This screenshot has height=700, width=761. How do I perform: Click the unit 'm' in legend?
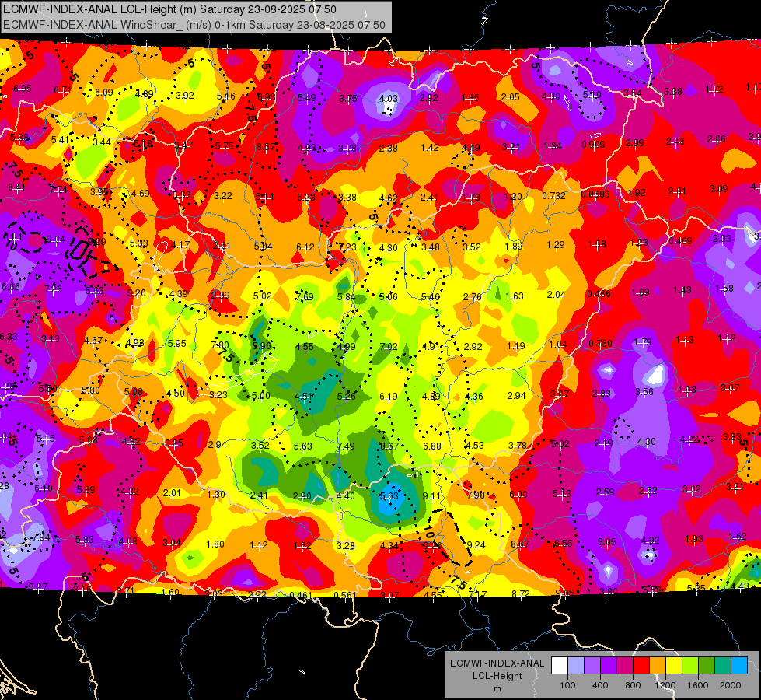(x=497, y=688)
